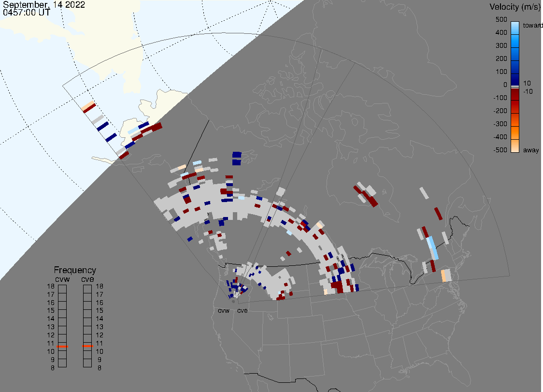
Task: Click "14" beside the cve frequency bar
Action: (100, 319)
